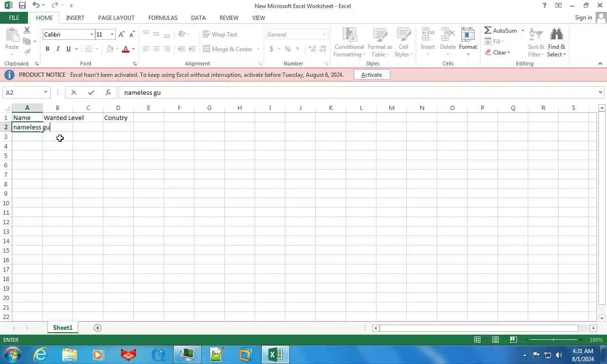Click AutoSum sigma button
The height and width of the screenshot is (364, 607).
501,30
